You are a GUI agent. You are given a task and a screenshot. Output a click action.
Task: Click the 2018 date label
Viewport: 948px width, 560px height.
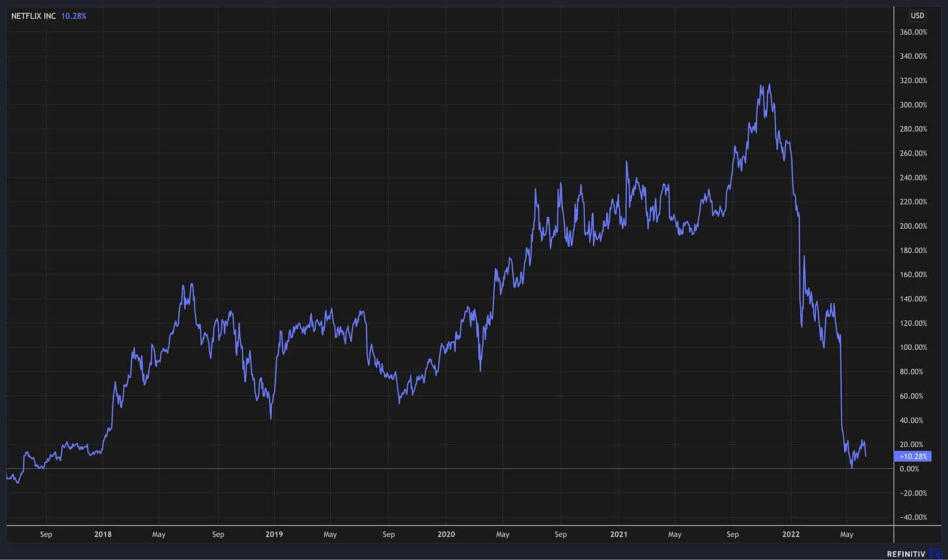click(103, 535)
